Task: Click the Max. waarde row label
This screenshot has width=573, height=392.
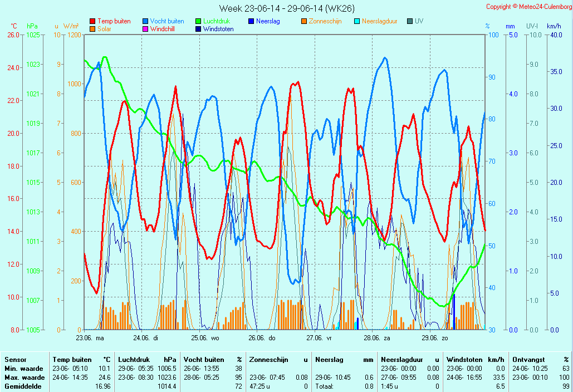Action: click(x=24, y=378)
